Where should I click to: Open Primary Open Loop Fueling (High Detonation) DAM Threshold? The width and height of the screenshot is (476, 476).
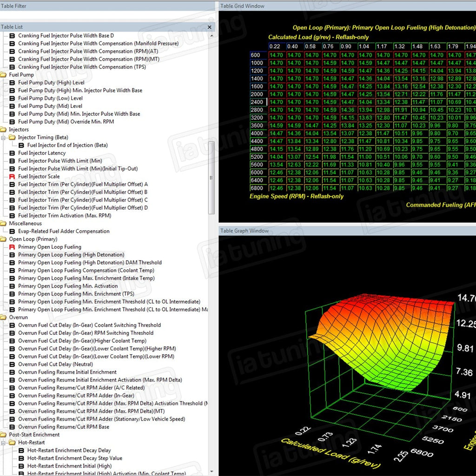90,263
